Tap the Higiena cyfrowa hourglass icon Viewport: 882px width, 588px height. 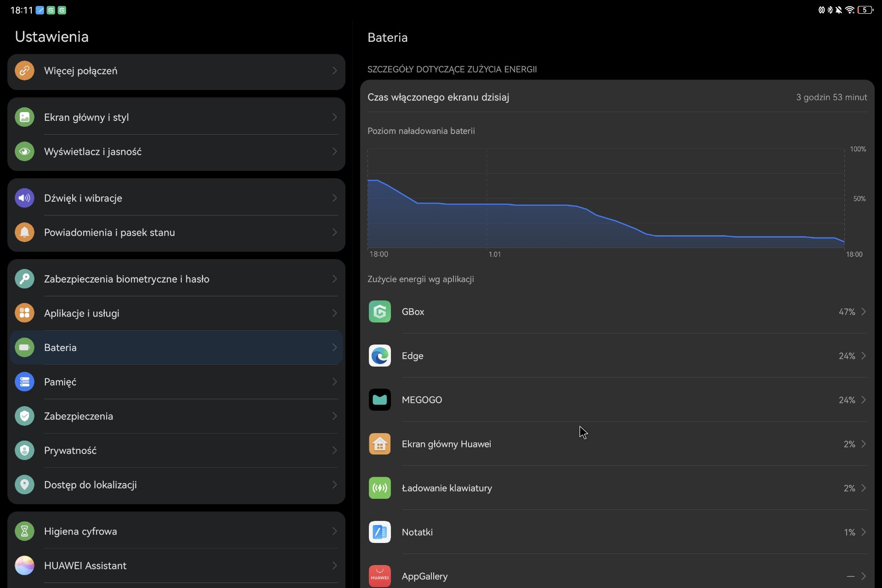(x=24, y=531)
